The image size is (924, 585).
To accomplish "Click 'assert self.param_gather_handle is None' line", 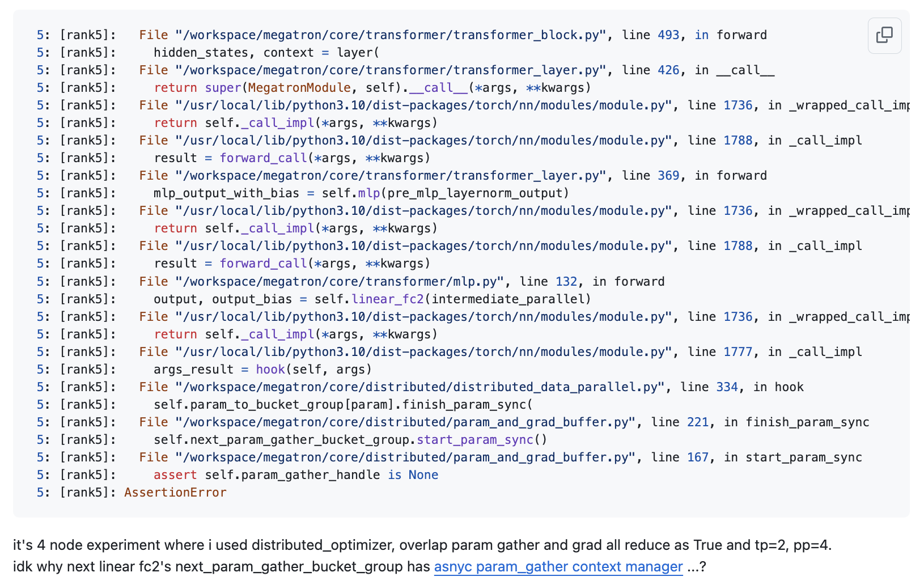I will click(295, 475).
